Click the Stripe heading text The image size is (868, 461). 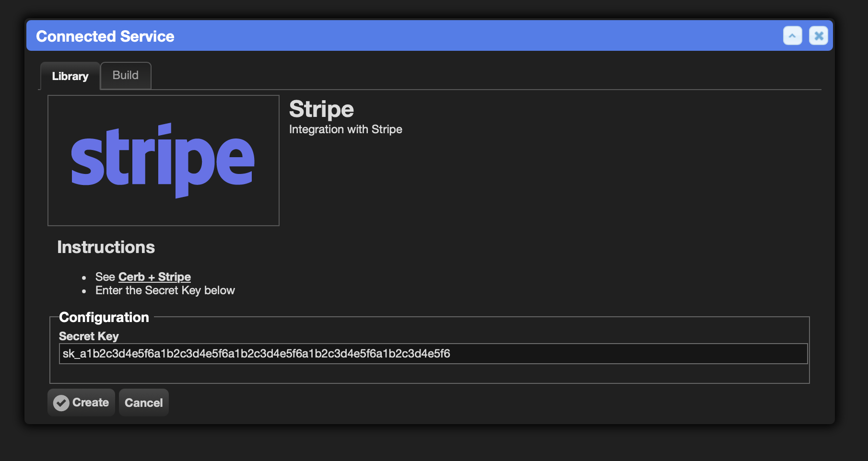tap(321, 109)
